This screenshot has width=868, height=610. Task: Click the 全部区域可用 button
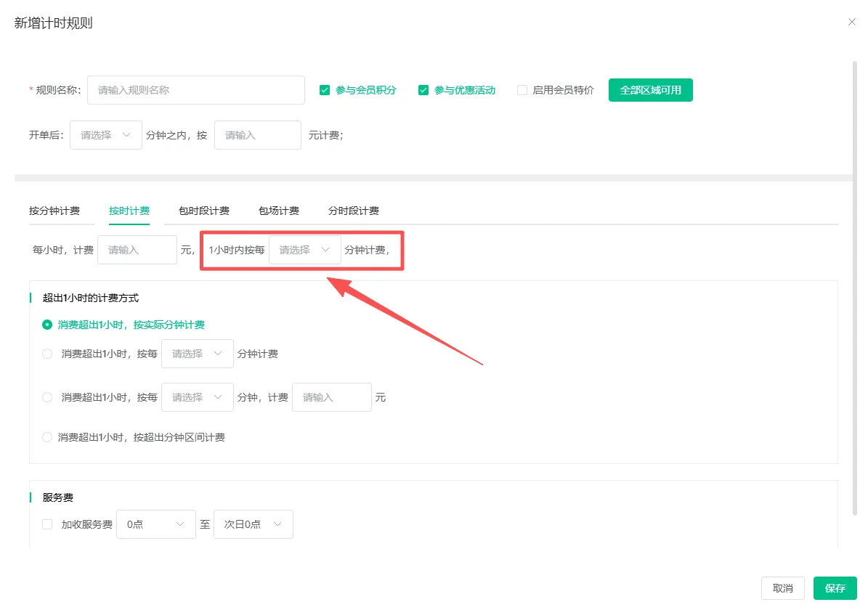650,91
